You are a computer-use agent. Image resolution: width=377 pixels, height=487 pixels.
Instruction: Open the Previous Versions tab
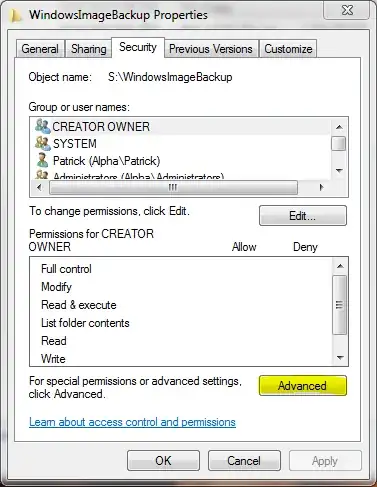point(211,49)
